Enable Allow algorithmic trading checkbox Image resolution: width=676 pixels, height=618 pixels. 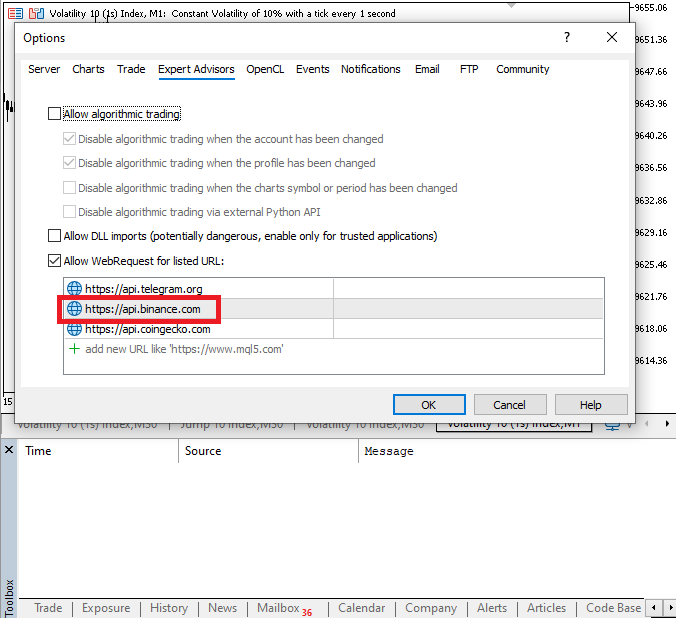[54, 114]
